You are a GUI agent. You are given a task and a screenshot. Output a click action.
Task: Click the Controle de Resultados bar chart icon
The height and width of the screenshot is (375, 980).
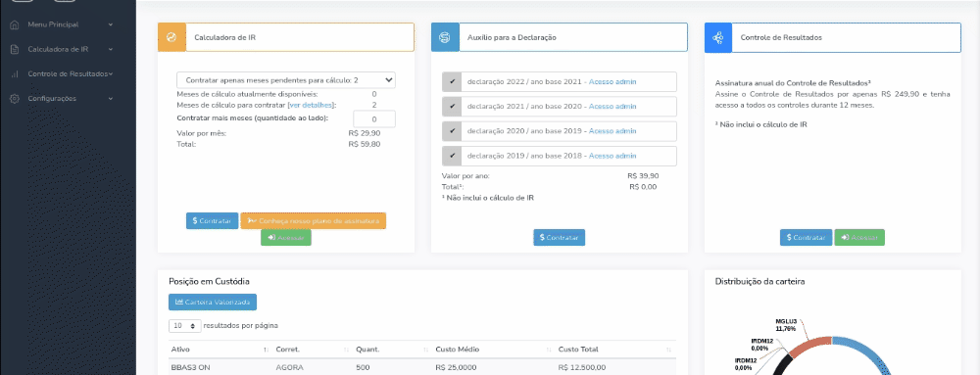[15, 74]
